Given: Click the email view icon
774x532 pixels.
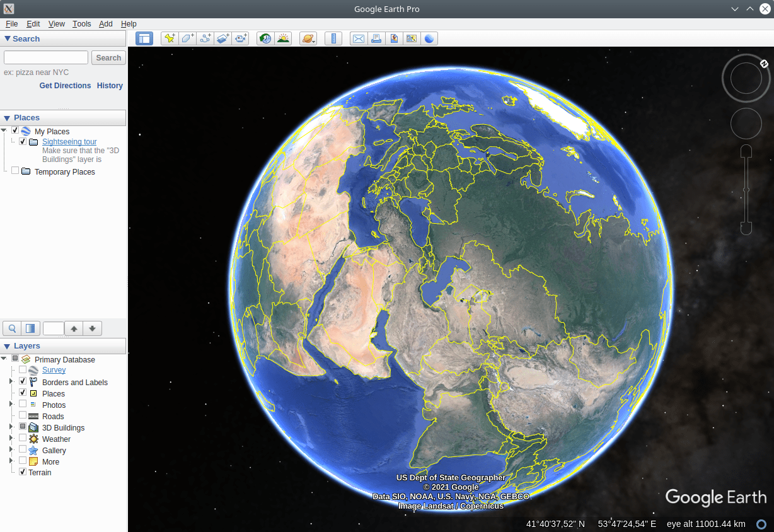Looking at the screenshot, I should (x=358, y=38).
